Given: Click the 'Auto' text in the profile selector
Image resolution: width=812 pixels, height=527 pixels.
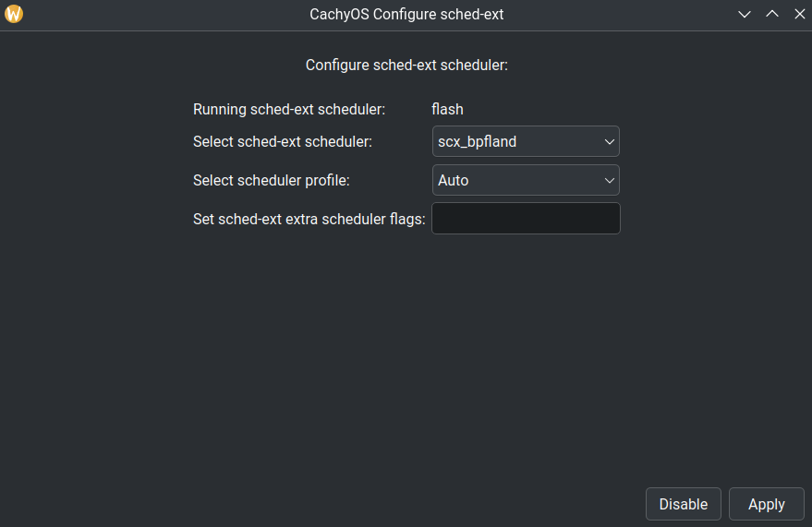Looking at the screenshot, I should (453, 180).
